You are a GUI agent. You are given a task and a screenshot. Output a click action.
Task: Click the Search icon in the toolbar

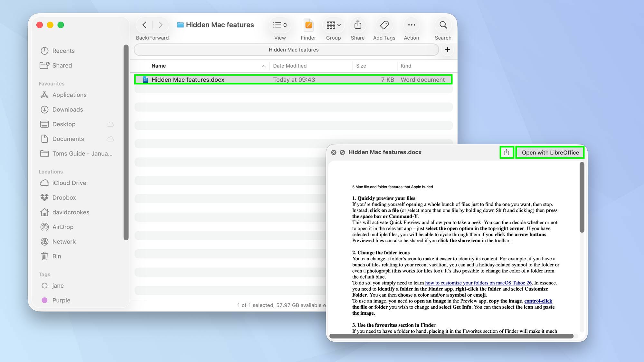tap(443, 25)
